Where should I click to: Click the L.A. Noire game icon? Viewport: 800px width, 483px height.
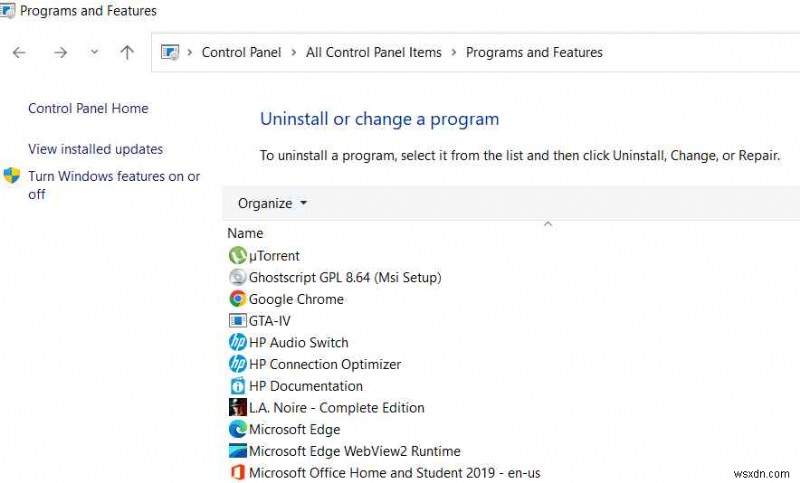tap(238, 407)
